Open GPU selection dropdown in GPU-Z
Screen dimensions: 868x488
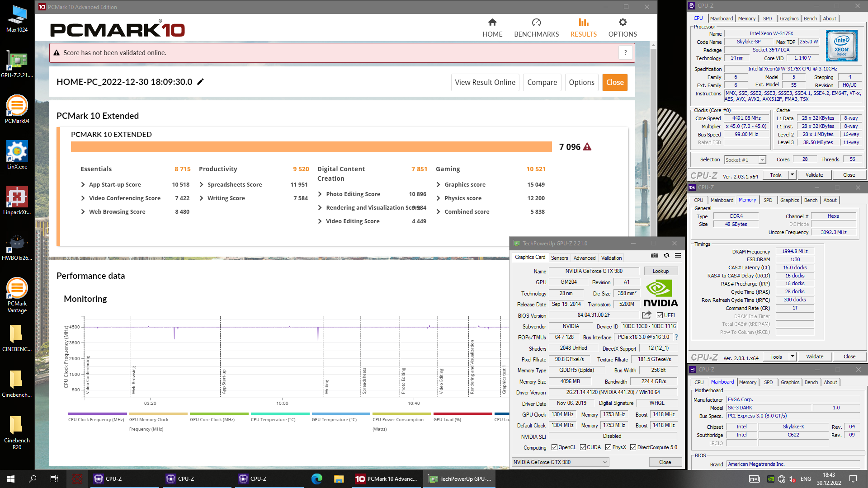pos(560,462)
